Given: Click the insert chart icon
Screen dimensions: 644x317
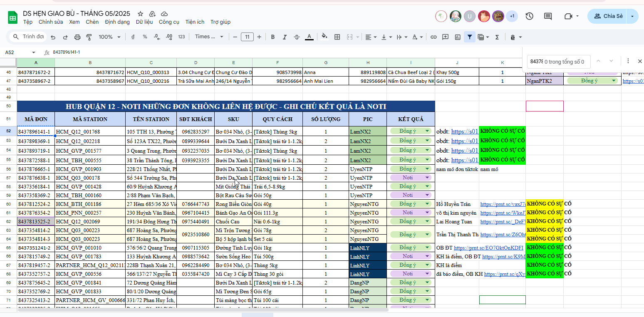Looking at the screenshot, I should (458, 37).
